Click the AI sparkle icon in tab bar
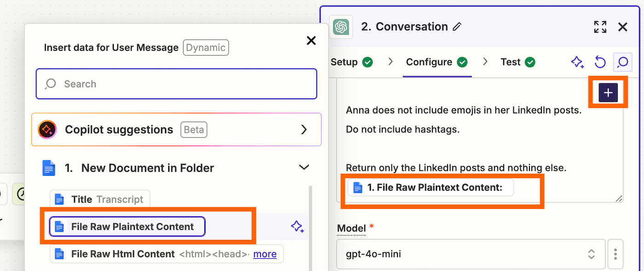The width and height of the screenshot is (644, 271). (x=577, y=62)
